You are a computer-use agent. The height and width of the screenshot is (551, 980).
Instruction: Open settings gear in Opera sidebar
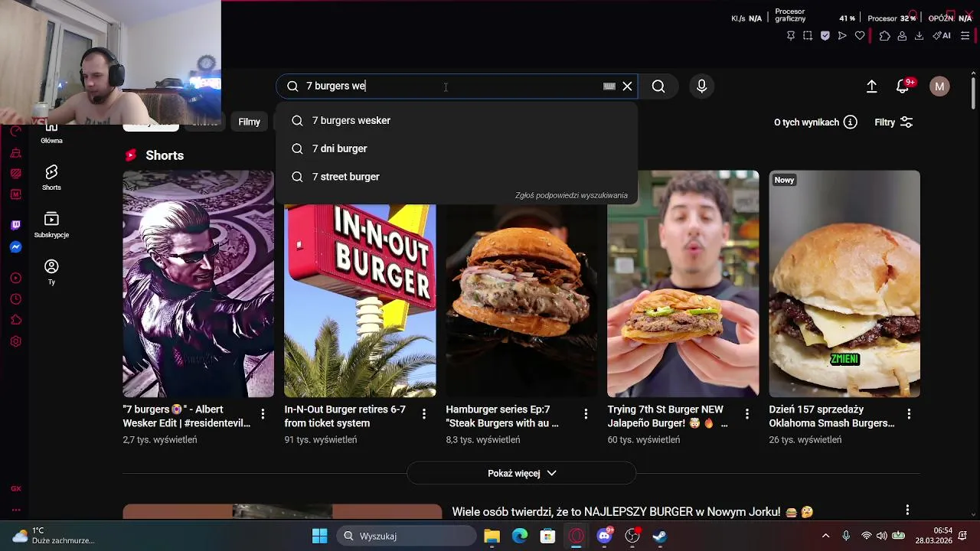15,341
